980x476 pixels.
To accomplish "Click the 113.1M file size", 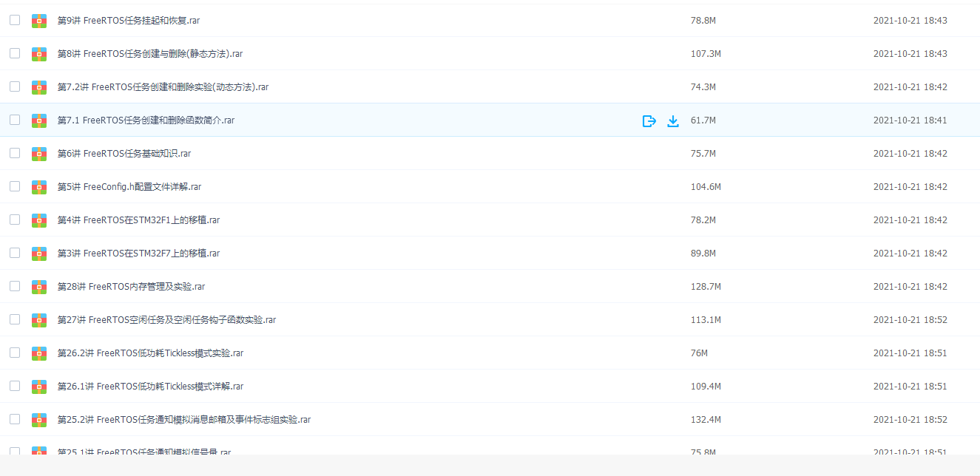I will (706, 320).
